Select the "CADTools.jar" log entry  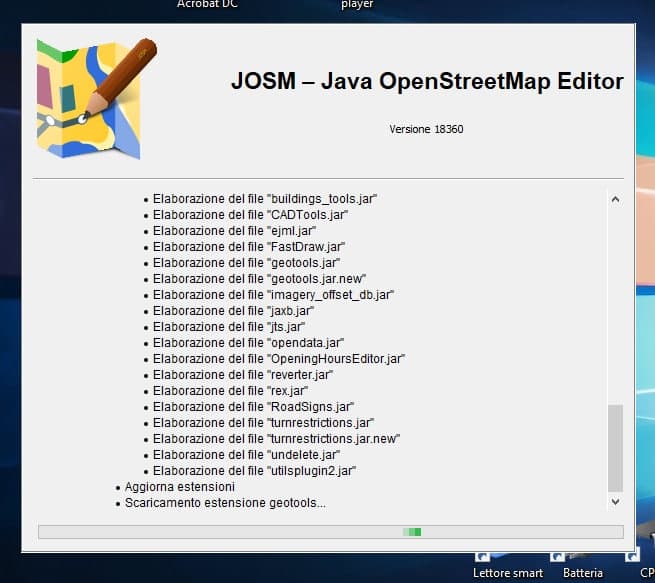pos(250,214)
